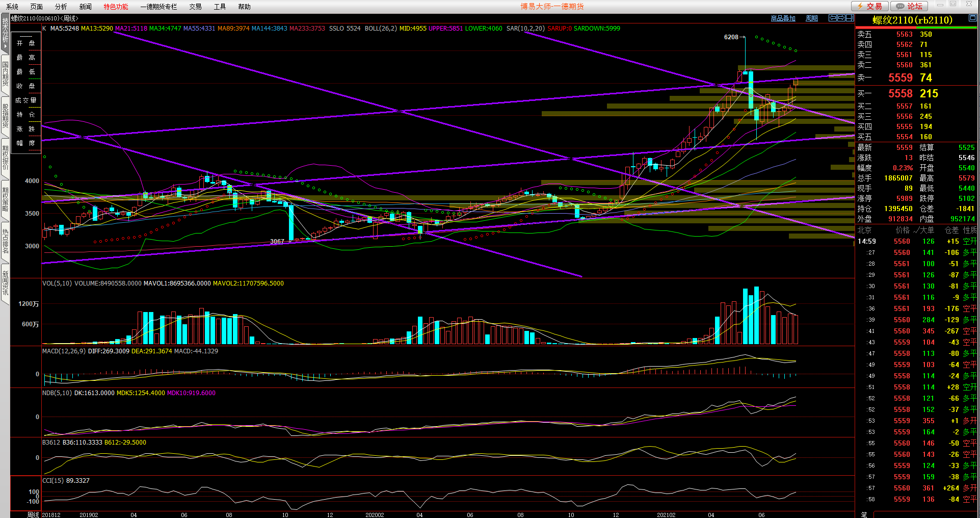Click the 商品叠加 link

tap(783, 18)
